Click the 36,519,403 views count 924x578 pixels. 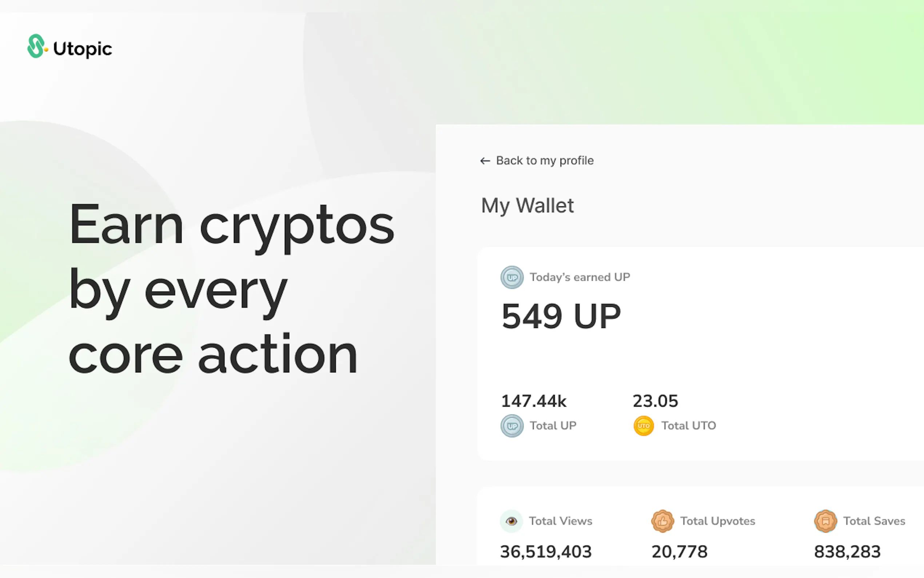546,552
